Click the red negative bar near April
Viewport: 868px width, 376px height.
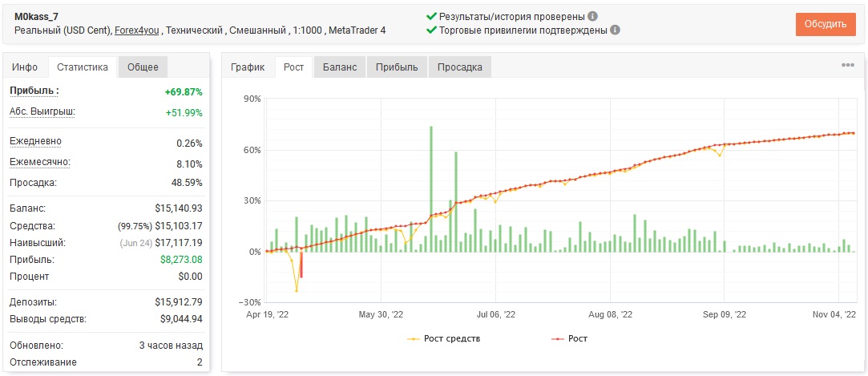[x=301, y=265]
